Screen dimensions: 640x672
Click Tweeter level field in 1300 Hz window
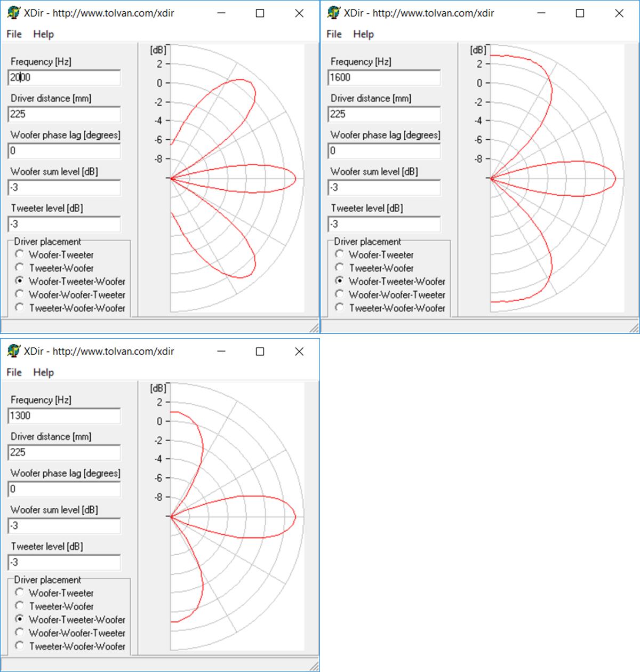click(65, 562)
